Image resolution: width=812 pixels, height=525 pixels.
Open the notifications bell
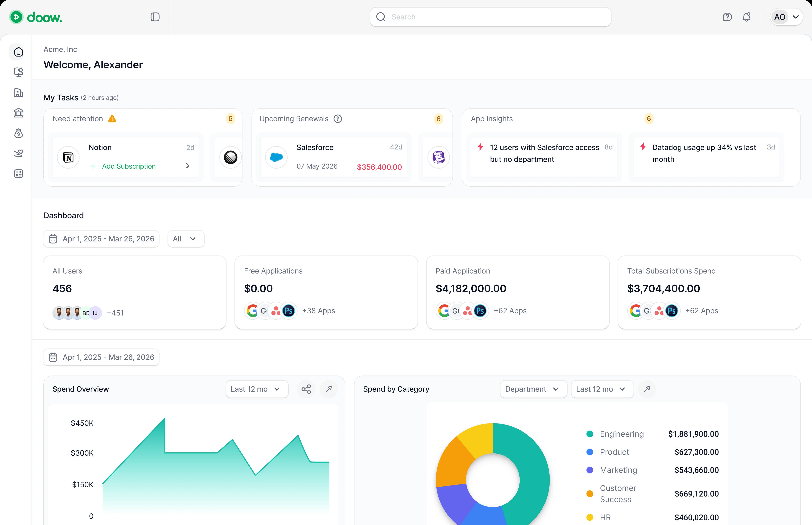[x=747, y=17]
